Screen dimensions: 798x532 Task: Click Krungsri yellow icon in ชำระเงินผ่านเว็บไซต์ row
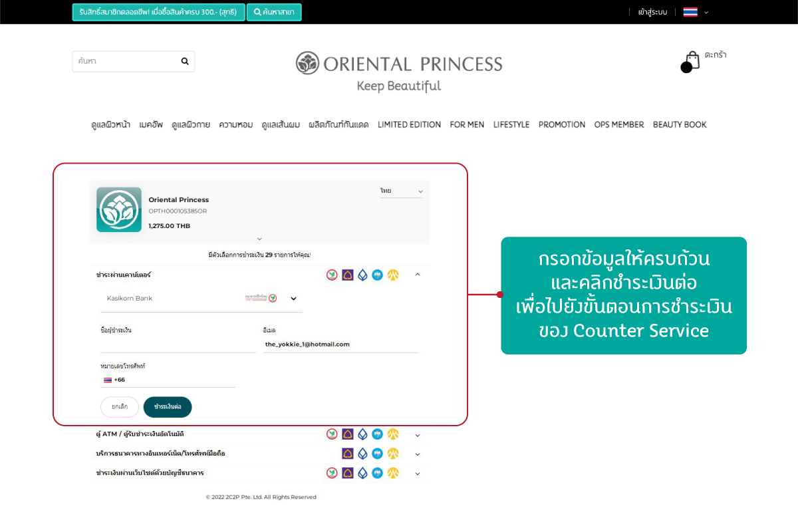(x=393, y=473)
